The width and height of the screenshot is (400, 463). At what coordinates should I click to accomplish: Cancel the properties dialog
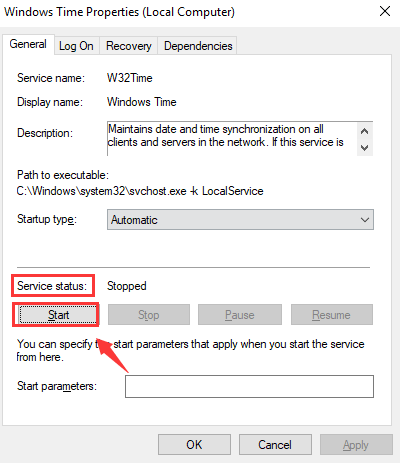point(275,445)
